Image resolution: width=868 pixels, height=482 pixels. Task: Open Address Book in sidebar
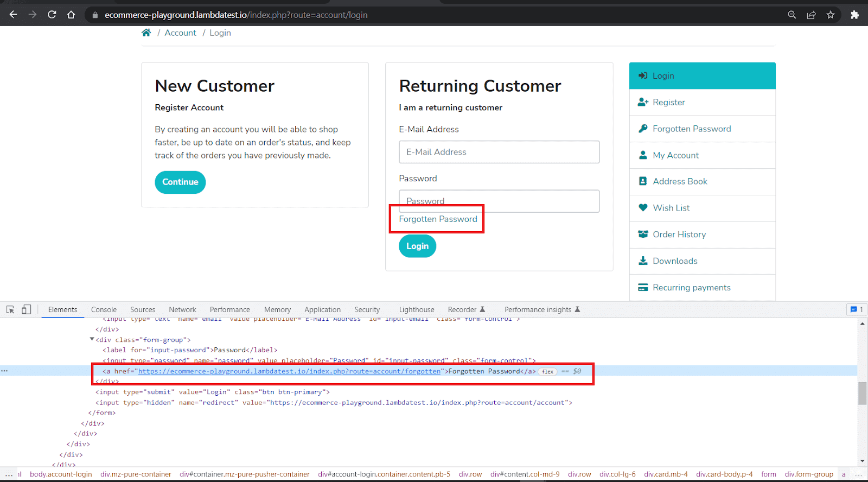coord(702,181)
